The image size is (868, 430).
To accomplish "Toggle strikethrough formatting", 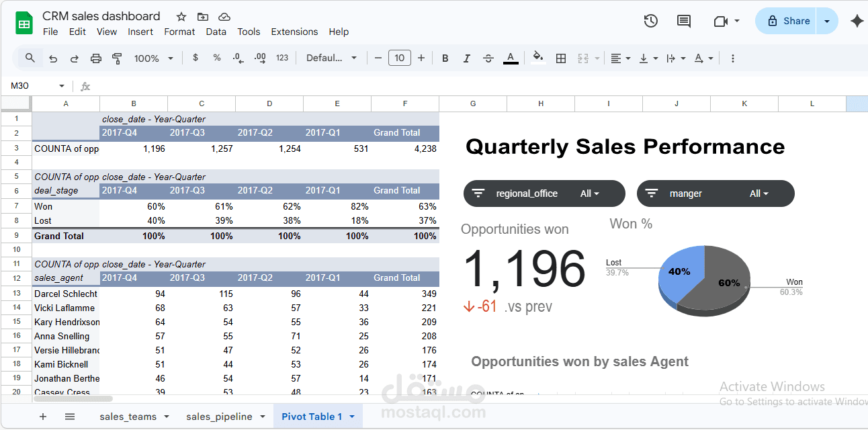I will (488, 58).
